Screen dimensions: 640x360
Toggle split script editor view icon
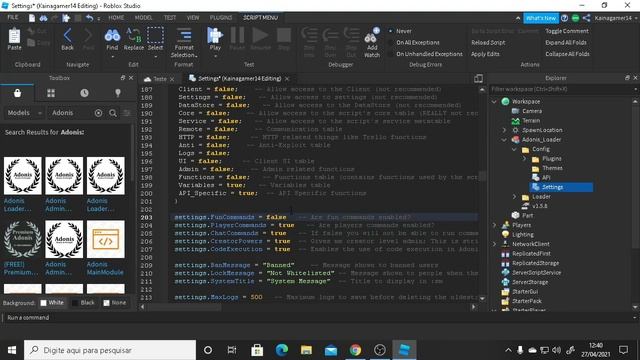(x=478, y=78)
